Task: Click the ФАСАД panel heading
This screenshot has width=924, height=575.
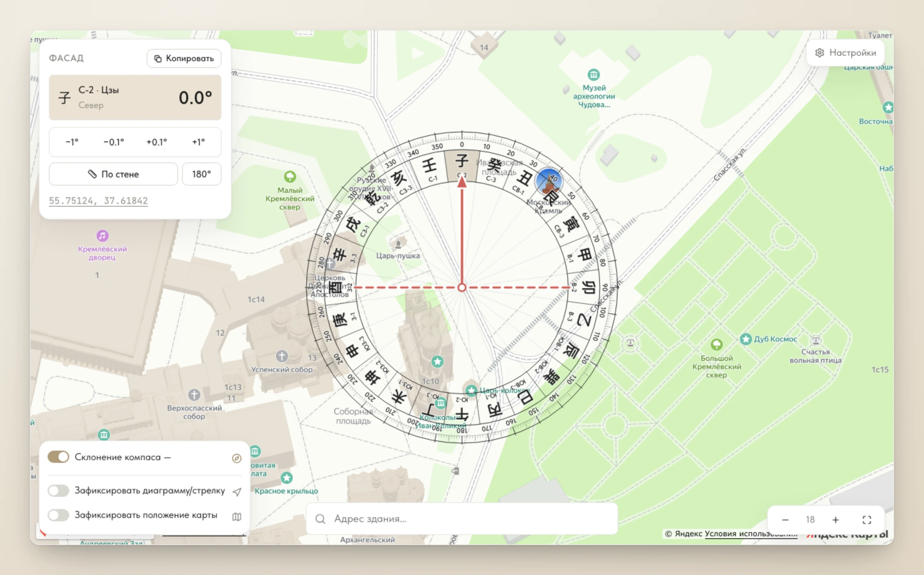Action: tap(66, 58)
